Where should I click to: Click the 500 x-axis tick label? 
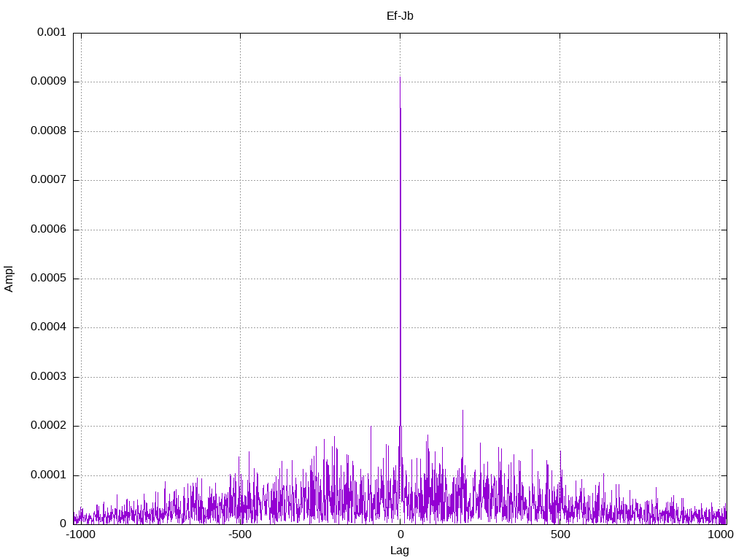tap(560, 534)
